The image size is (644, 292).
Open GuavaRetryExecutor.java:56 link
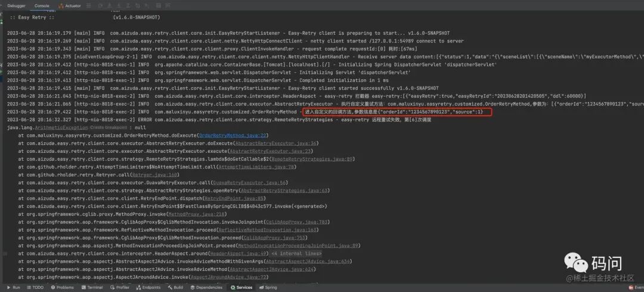pyautogui.click(x=250, y=183)
